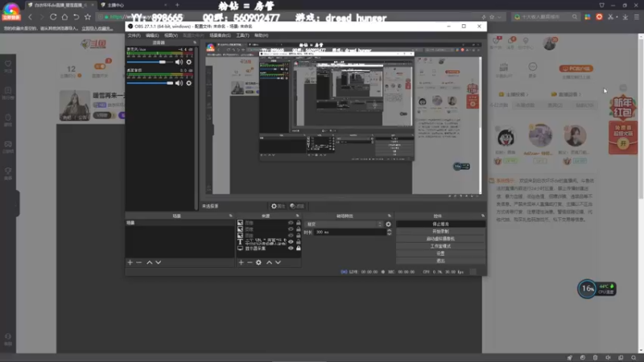Pop out the sources dock
Image resolution: width=644 pixels, height=362 pixels.
click(297, 216)
